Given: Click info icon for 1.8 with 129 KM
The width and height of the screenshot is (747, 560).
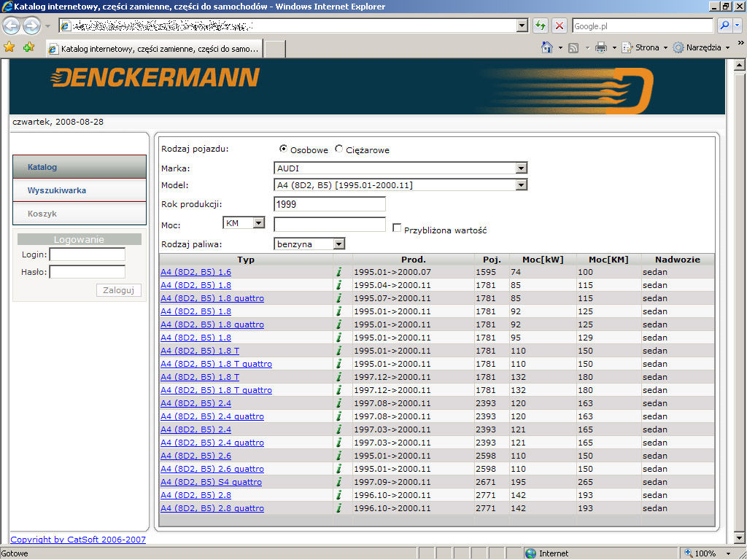Looking at the screenshot, I should (x=338, y=338).
